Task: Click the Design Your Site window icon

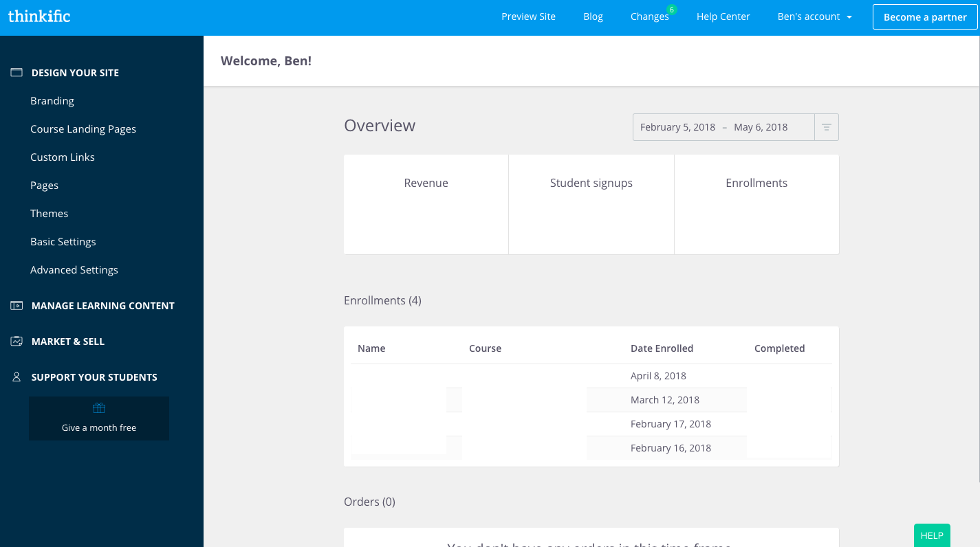Action: [x=17, y=72]
